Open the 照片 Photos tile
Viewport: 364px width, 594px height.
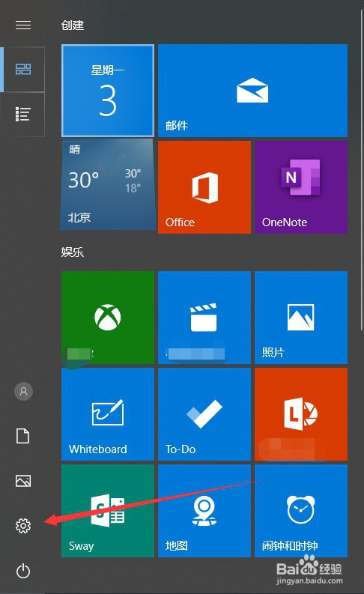[x=301, y=318]
